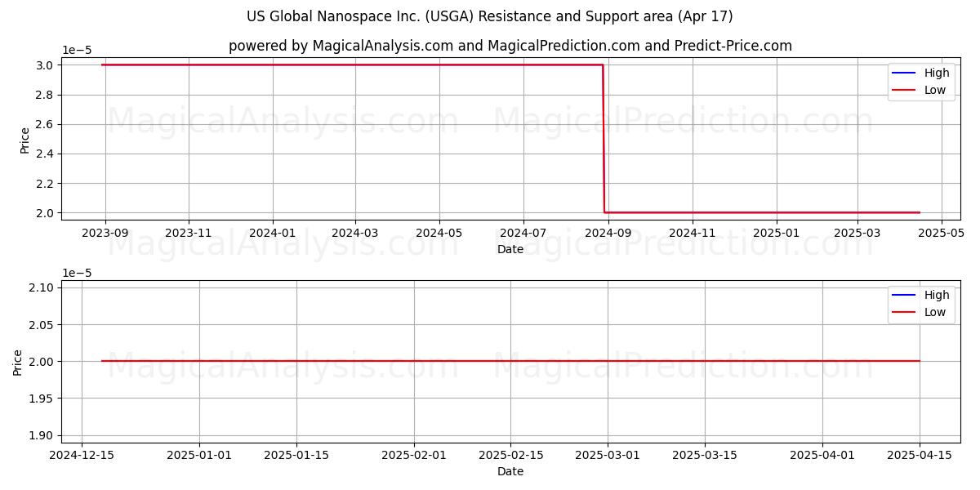The width and height of the screenshot is (980, 490).
Task: Click the upper chart 'Date' axis label
Action: tap(510, 249)
